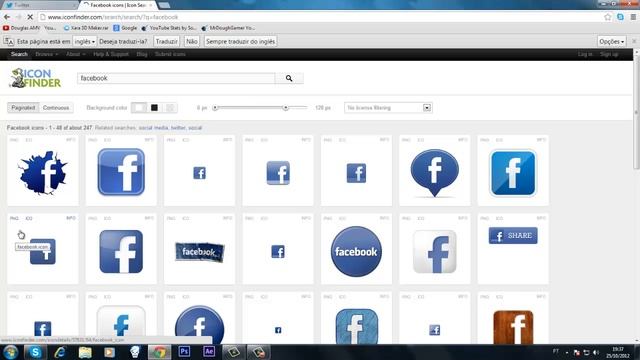640x360 pixels.
Task: Open the 'social media' related search
Action: click(153, 128)
